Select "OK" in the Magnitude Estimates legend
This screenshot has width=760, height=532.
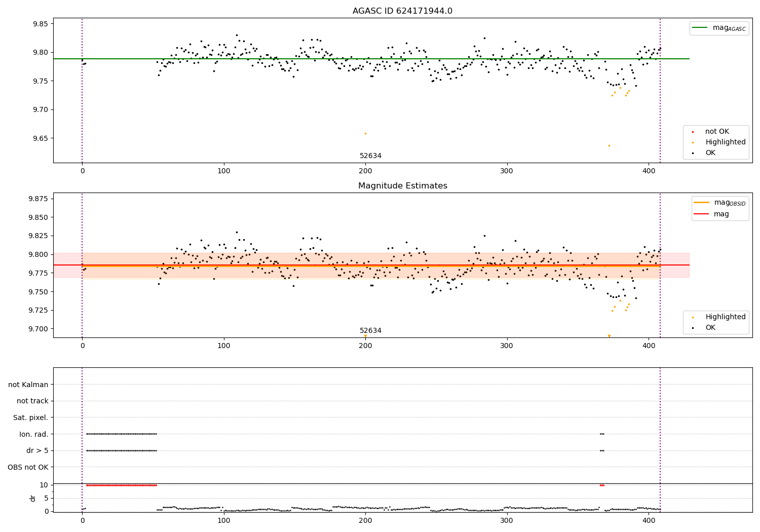[710, 328]
